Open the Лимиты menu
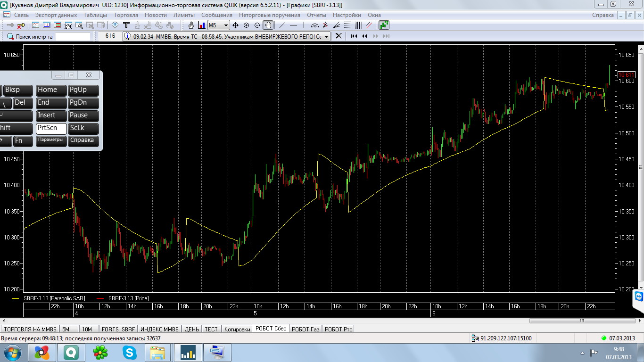 coord(184,15)
